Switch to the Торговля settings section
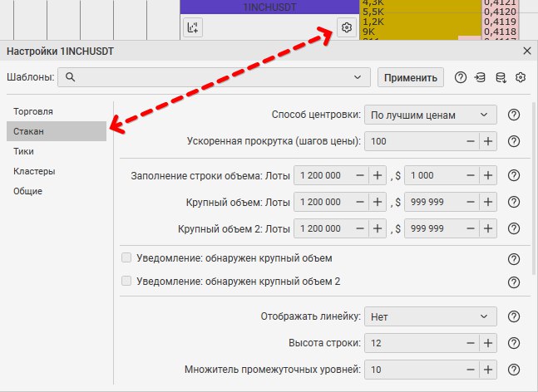538x392 pixels. pos(34,110)
